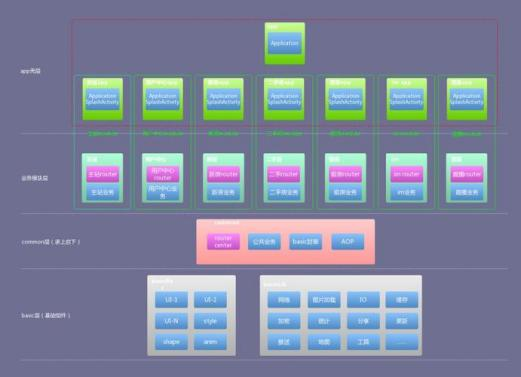
Task: Select the UI-1 box
Action: click(x=171, y=300)
